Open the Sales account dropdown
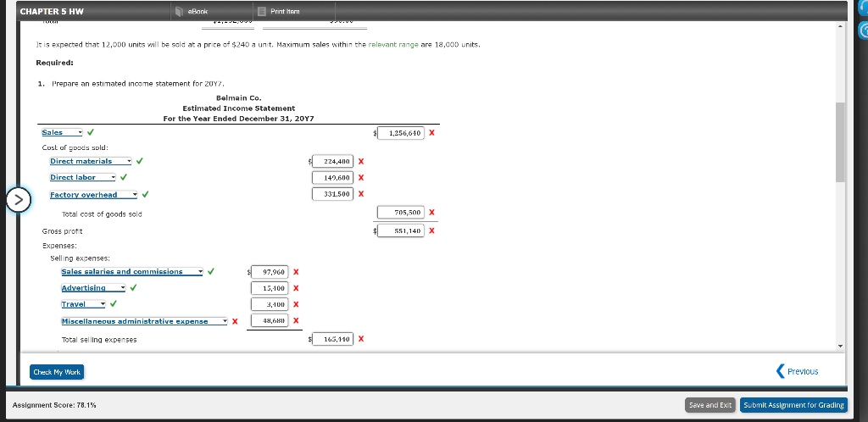The width and height of the screenshot is (868, 422). click(62, 133)
